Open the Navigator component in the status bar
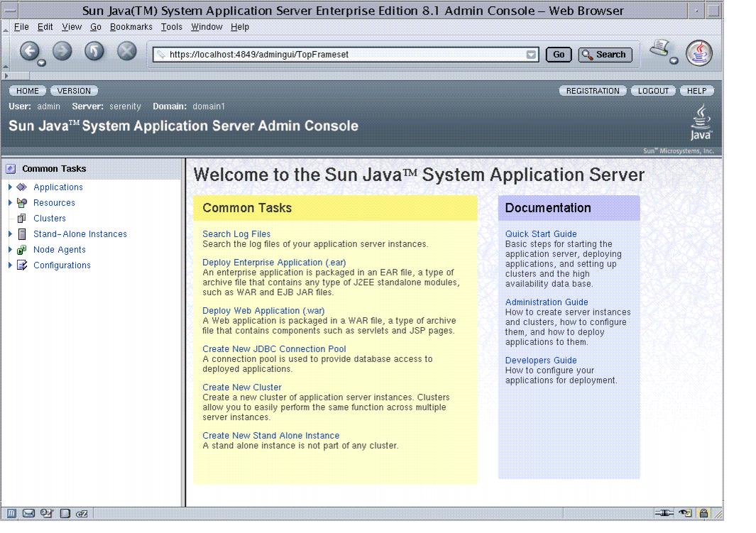 coord(11,513)
